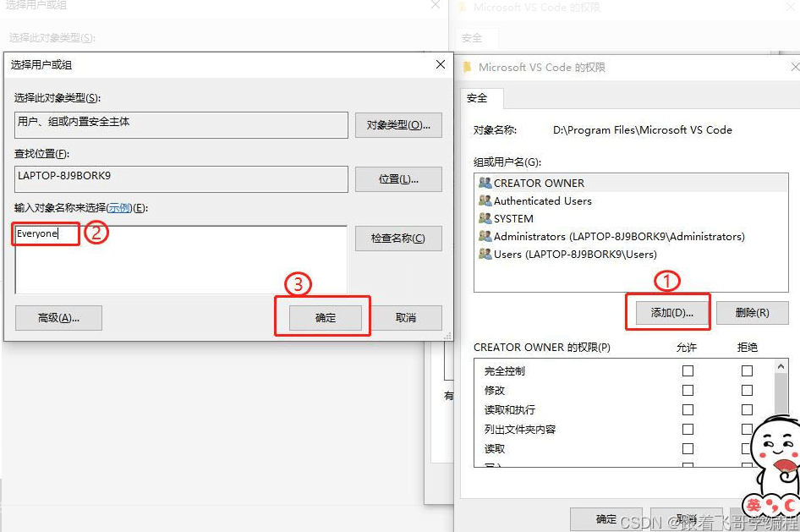
Task: Tick Allow checkbox for 完全控制
Action: (x=688, y=370)
